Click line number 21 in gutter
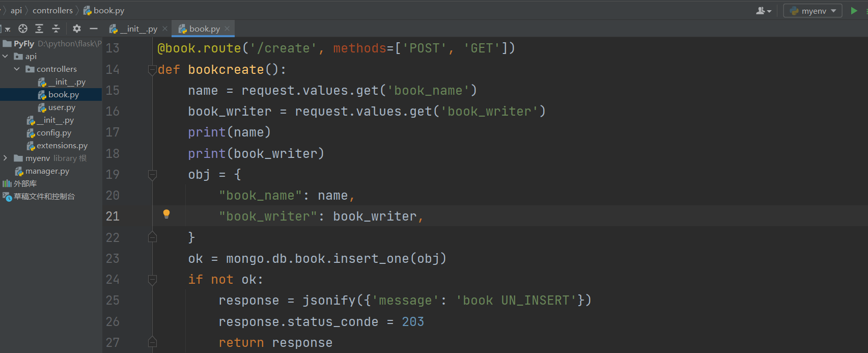The image size is (868, 353). coord(113,216)
